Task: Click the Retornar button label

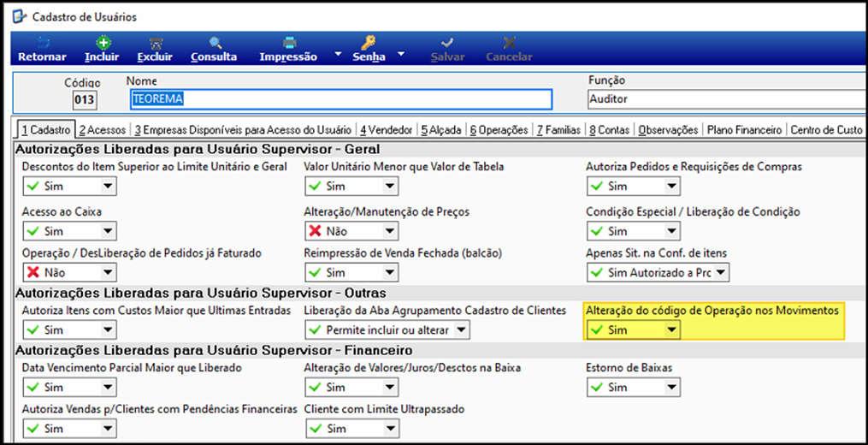Action: click(x=42, y=56)
